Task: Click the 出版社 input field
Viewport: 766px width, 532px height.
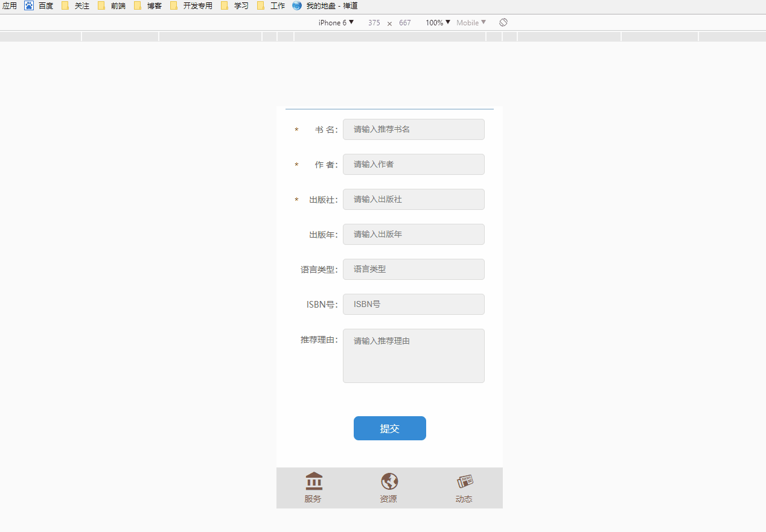Action: pyautogui.click(x=413, y=199)
